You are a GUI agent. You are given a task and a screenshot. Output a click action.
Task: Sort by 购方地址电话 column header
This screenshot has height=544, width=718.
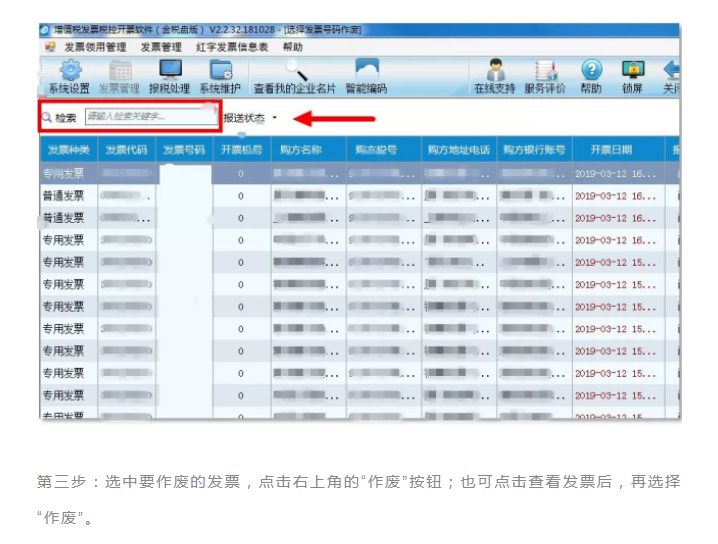tap(459, 149)
